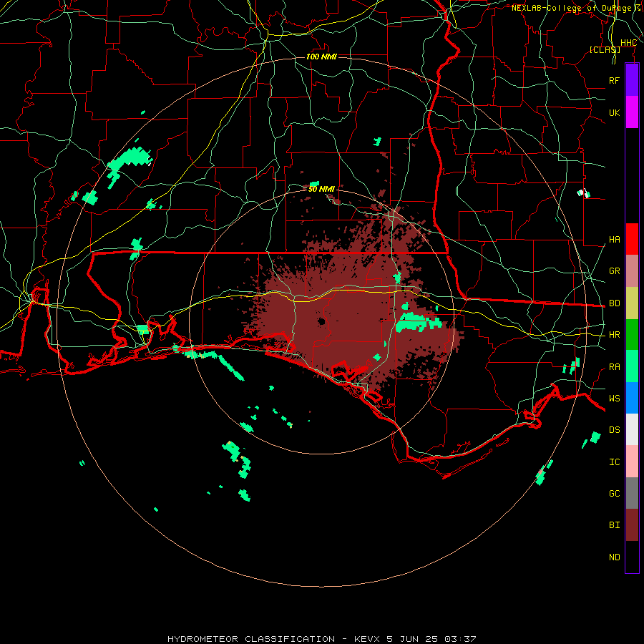The width and height of the screenshot is (644, 644).
Task: Click the mint green RA legend swatch
Action: point(632,366)
